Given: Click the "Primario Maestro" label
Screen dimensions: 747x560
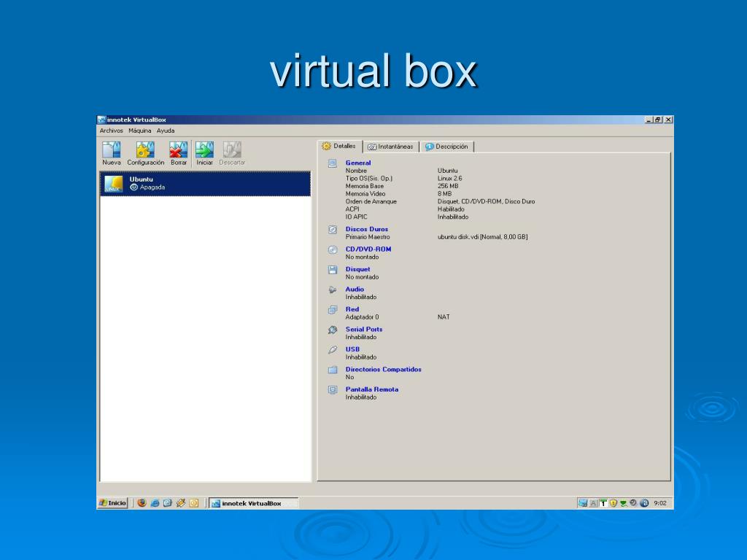Looking at the screenshot, I should [368, 237].
